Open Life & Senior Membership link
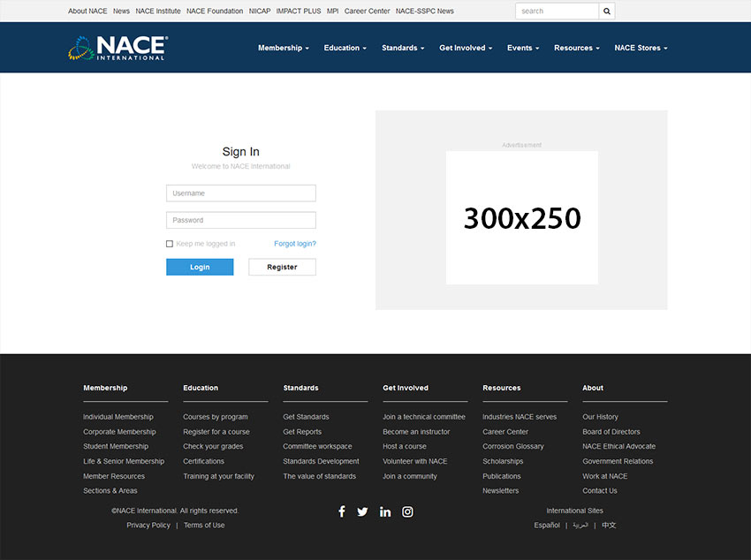Screen dimensions: 751x560 pos(124,461)
